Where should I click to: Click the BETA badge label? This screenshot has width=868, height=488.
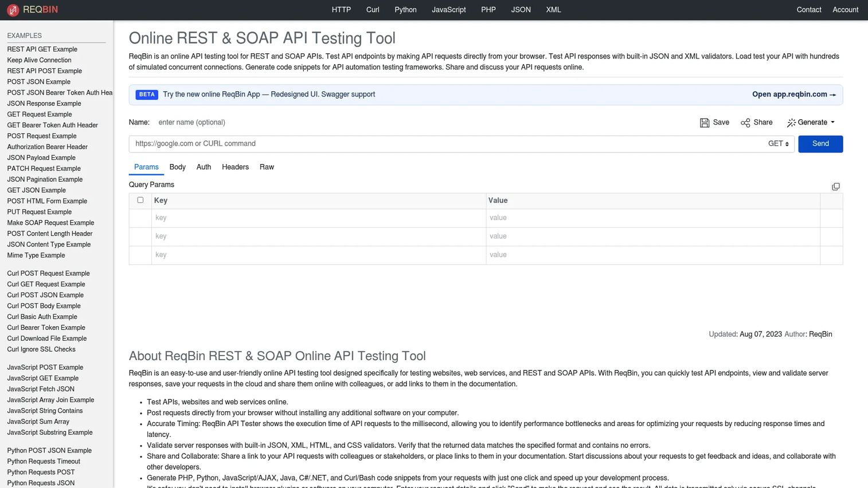click(x=147, y=95)
